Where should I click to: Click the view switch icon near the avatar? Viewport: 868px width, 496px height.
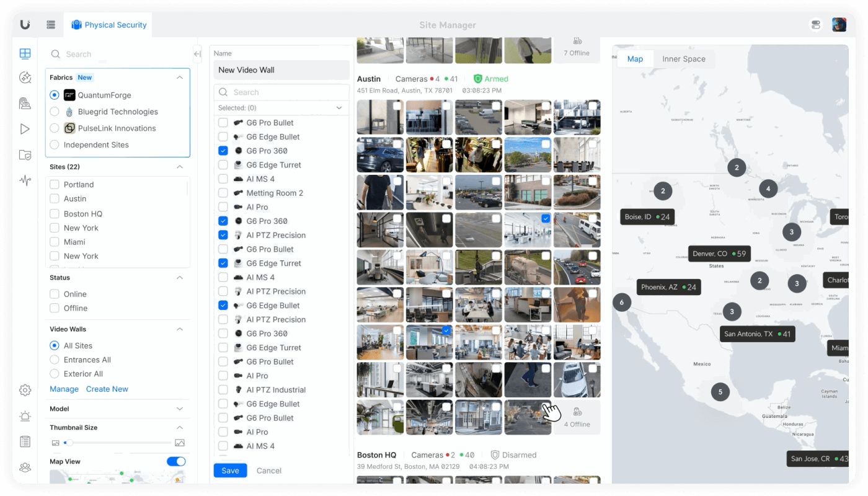[x=815, y=25]
